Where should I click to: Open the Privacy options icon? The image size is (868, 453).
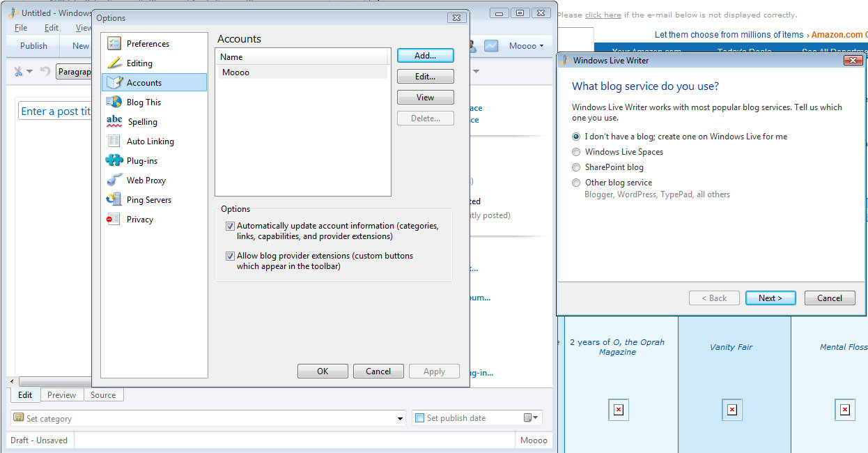[113, 219]
